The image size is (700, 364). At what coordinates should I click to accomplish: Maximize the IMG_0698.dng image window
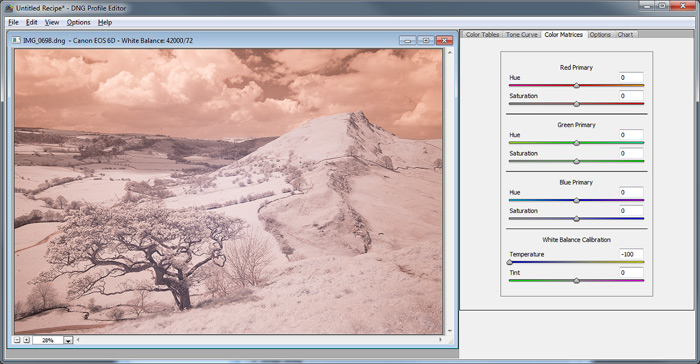pos(426,40)
